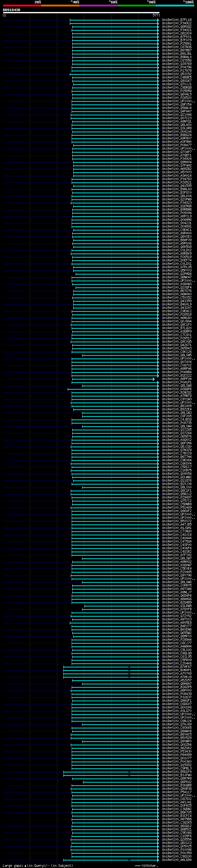Select the UniRef100_P25858 label

coord(176,91)
